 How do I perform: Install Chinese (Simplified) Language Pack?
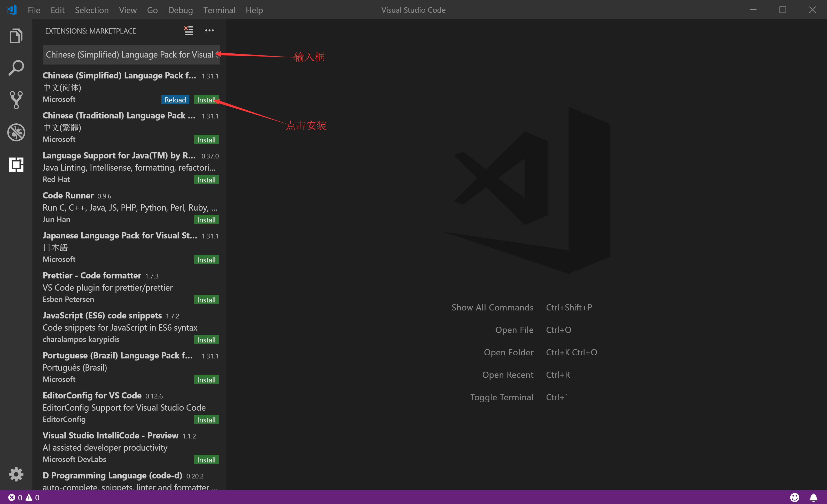tap(206, 100)
